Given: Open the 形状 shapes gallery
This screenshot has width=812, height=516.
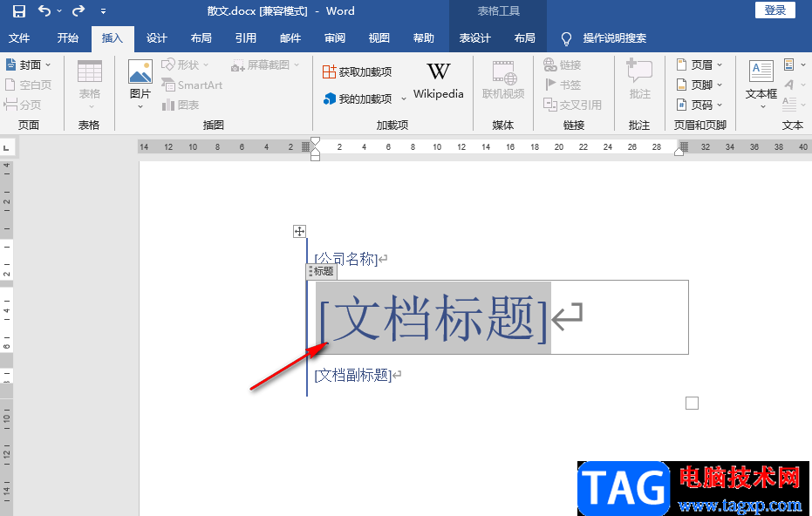Looking at the screenshot, I should point(185,64).
